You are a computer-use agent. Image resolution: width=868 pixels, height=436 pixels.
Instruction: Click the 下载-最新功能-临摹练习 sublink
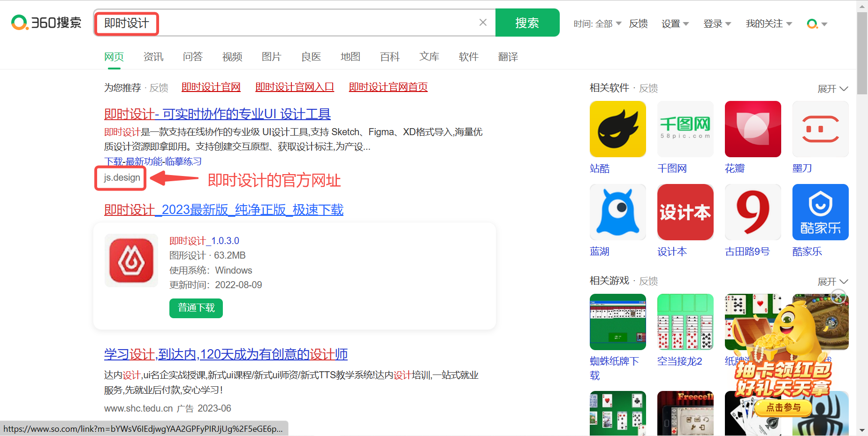coord(153,161)
